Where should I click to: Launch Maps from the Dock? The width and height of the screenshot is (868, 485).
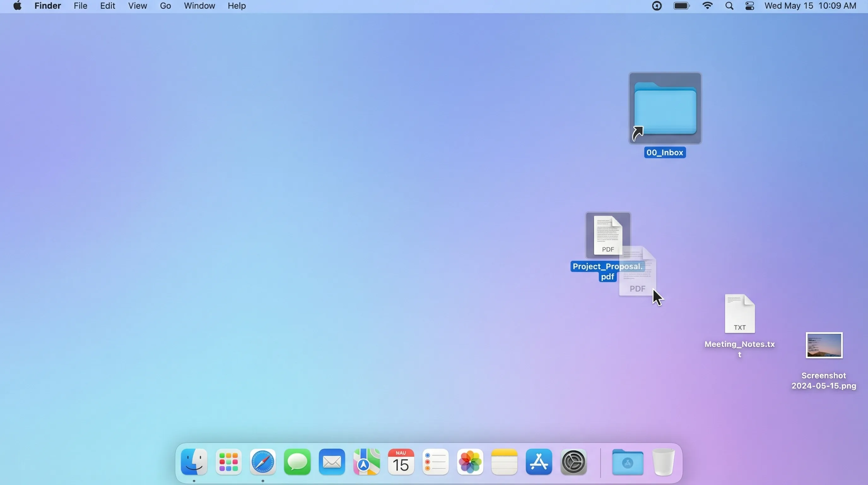tap(367, 462)
